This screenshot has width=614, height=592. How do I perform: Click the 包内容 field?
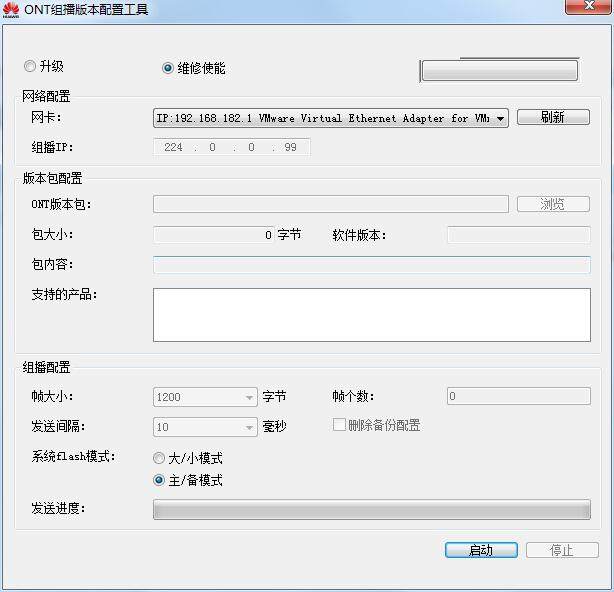point(372,265)
